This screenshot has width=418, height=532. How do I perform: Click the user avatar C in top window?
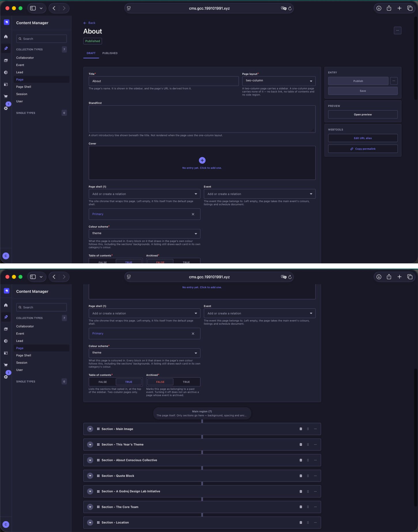point(6,256)
